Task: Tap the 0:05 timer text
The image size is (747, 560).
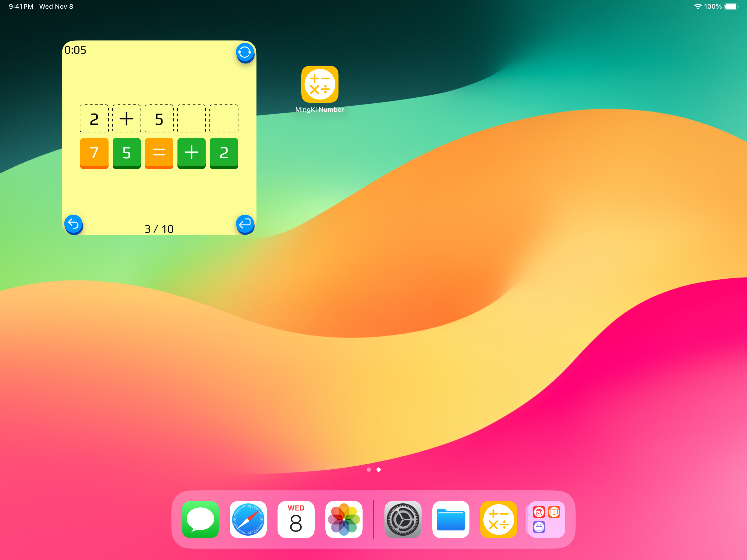Action: click(75, 50)
